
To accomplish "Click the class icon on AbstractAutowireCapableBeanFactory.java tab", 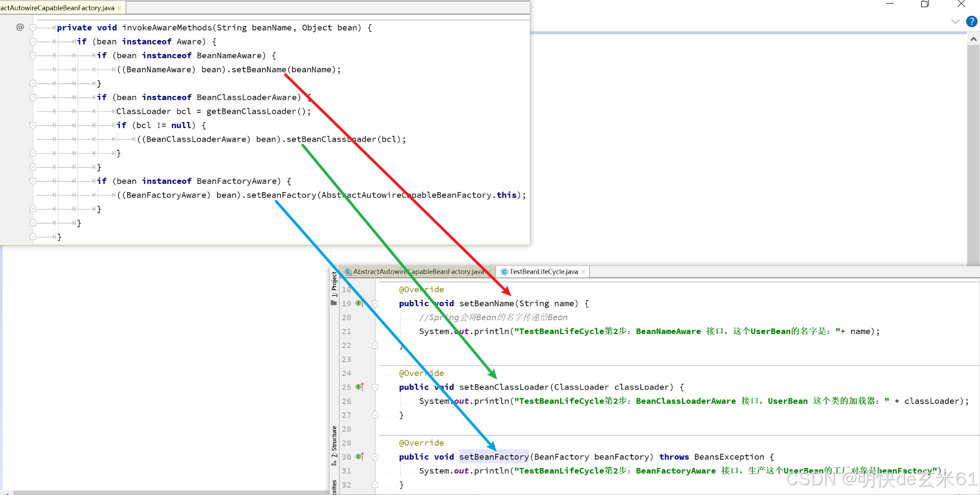I will click(x=348, y=272).
